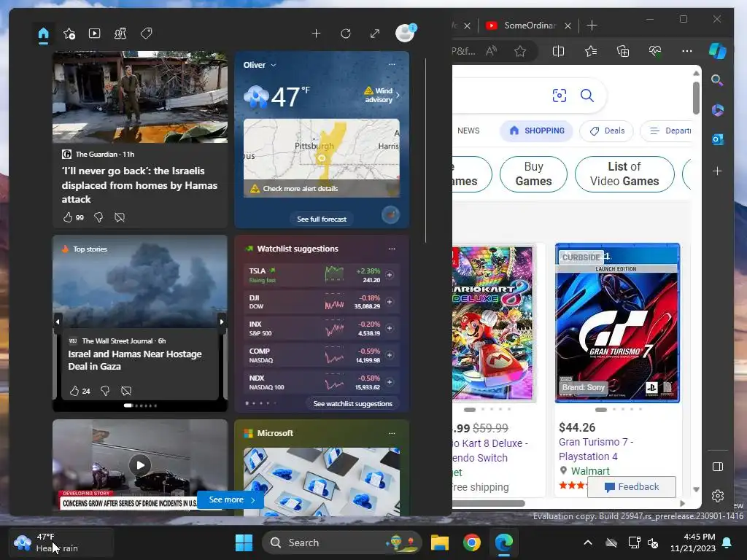Open the tag icon tab in widgets
Image resolution: width=747 pixels, height=560 pixels.
[146, 34]
